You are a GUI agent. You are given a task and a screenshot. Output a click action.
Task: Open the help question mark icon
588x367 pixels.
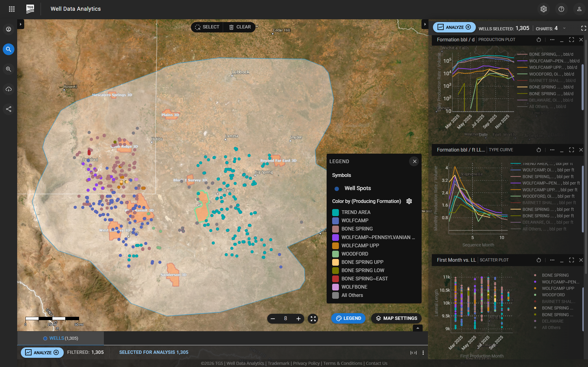click(561, 9)
